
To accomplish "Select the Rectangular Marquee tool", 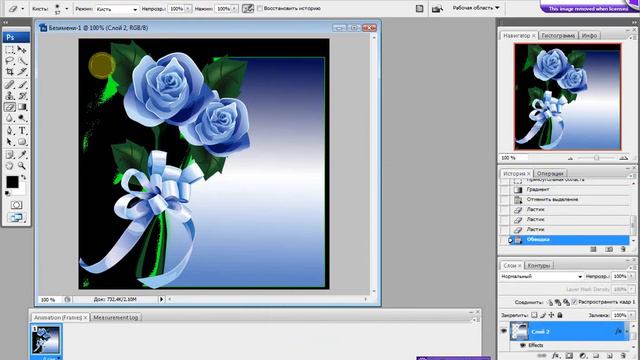I will pyautogui.click(x=10, y=50).
